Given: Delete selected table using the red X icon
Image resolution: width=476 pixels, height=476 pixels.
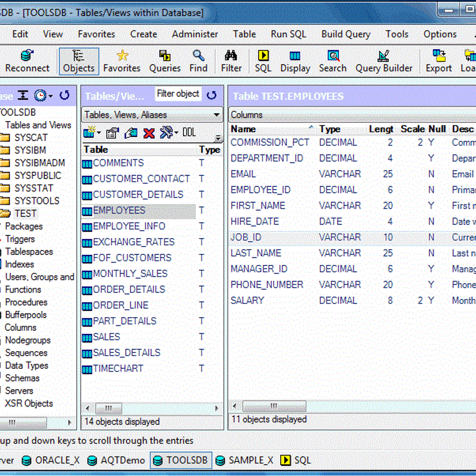Looking at the screenshot, I should tap(149, 133).
